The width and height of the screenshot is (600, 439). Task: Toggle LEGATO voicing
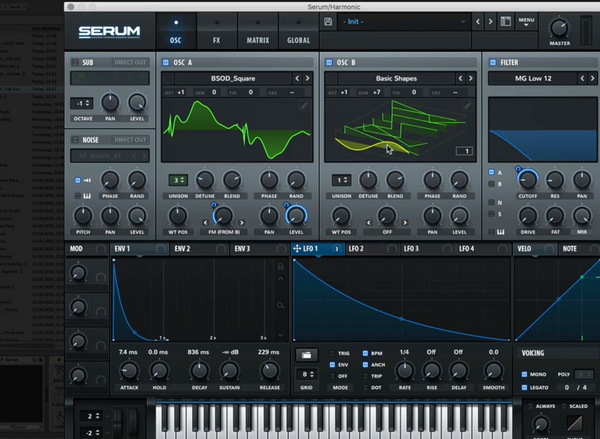(524, 388)
